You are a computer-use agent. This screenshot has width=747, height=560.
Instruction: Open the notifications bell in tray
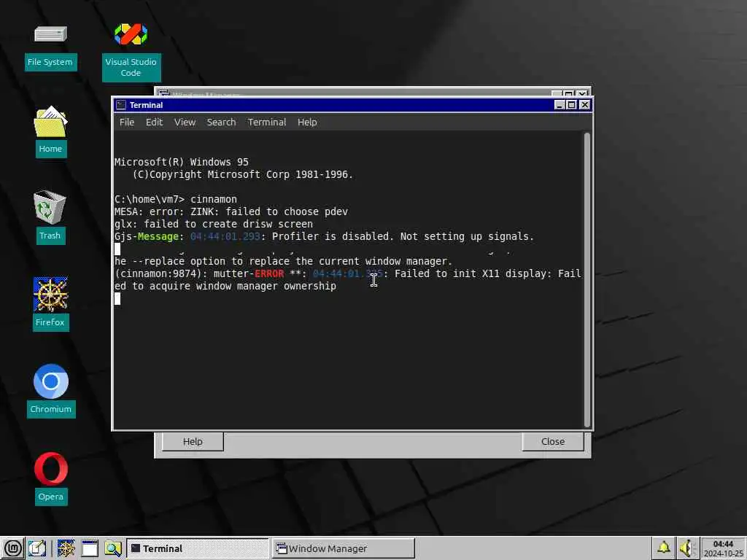pos(664,548)
